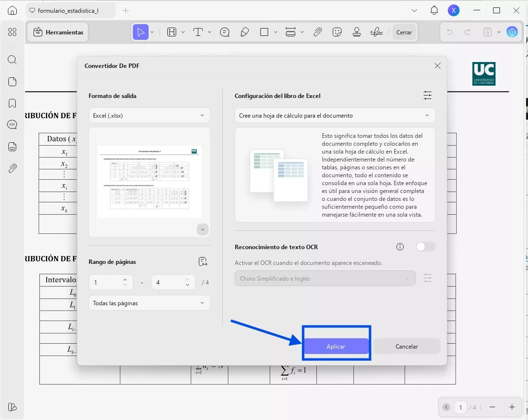Open the page sidebar icon
This screenshot has width=528, height=420.
(12, 82)
